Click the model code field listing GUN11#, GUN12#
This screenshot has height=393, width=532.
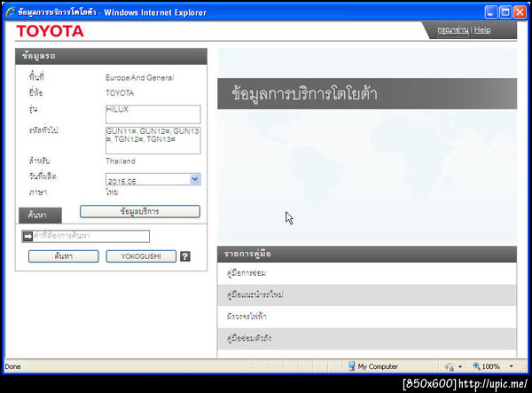point(153,140)
